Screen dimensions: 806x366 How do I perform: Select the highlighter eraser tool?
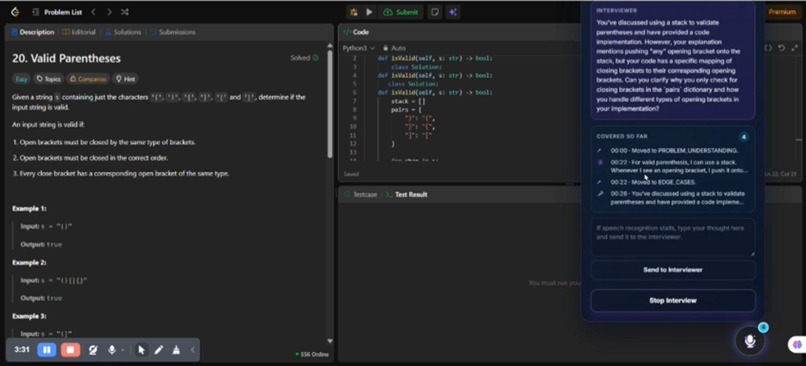pyautogui.click(x=176, y=350)
